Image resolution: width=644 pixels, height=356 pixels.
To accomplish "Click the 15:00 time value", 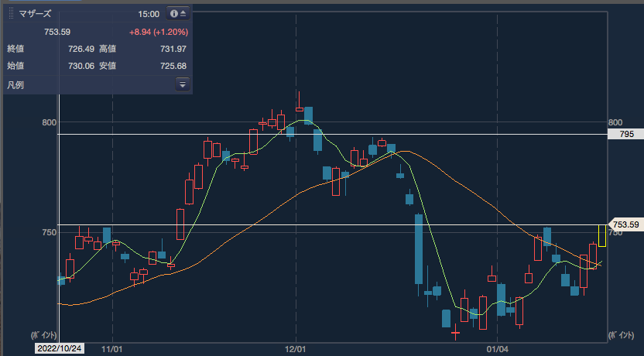I will [149, 15].
